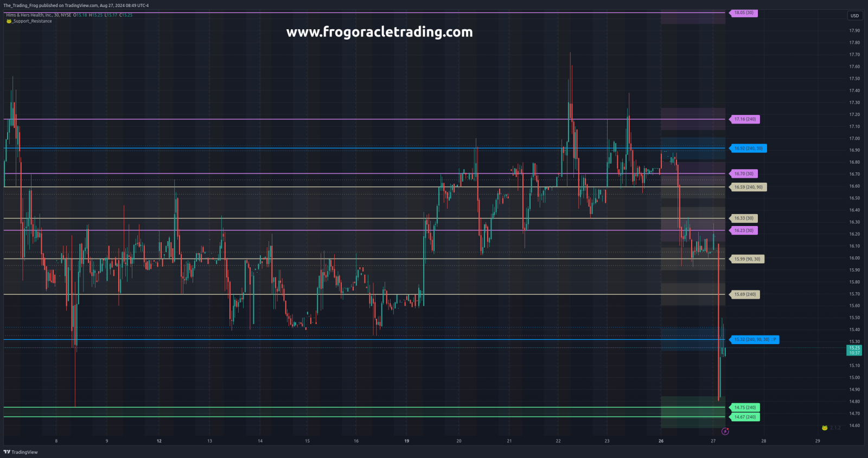Click the Hims & Hers Health symbol title
Image resolution: width=868 pixels, height=458 pixels.
[x=39, y=15]
